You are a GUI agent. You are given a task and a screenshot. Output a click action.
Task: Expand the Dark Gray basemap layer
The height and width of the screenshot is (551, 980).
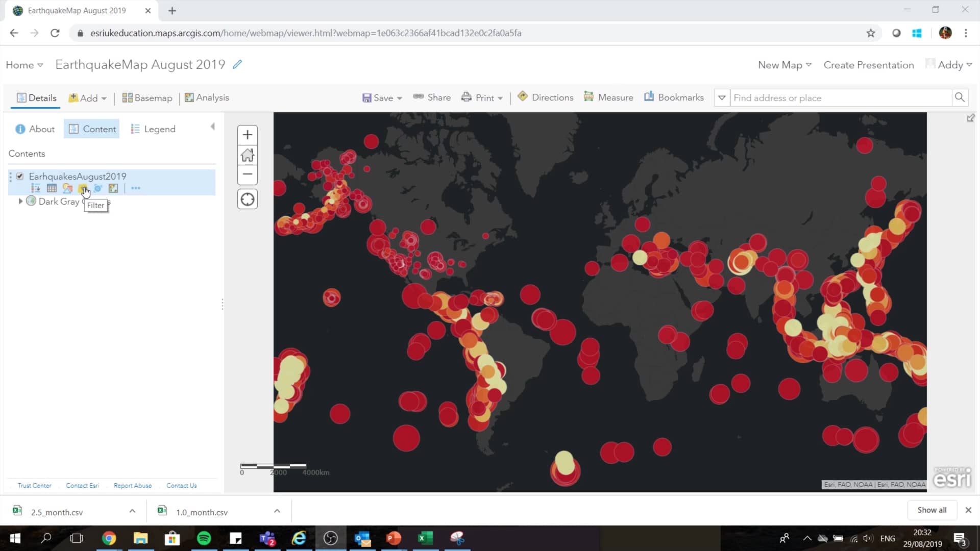20,201
